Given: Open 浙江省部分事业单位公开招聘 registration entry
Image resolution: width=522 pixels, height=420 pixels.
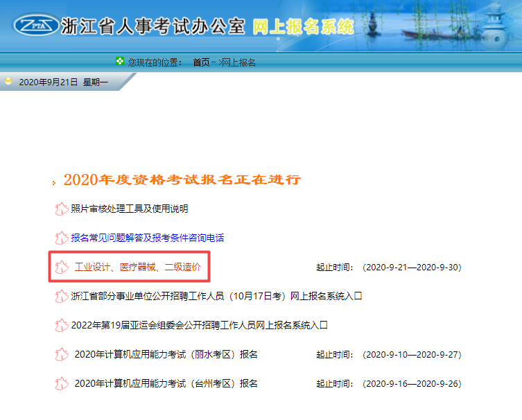Looking at the screenshot, I should tap(216, 296).
